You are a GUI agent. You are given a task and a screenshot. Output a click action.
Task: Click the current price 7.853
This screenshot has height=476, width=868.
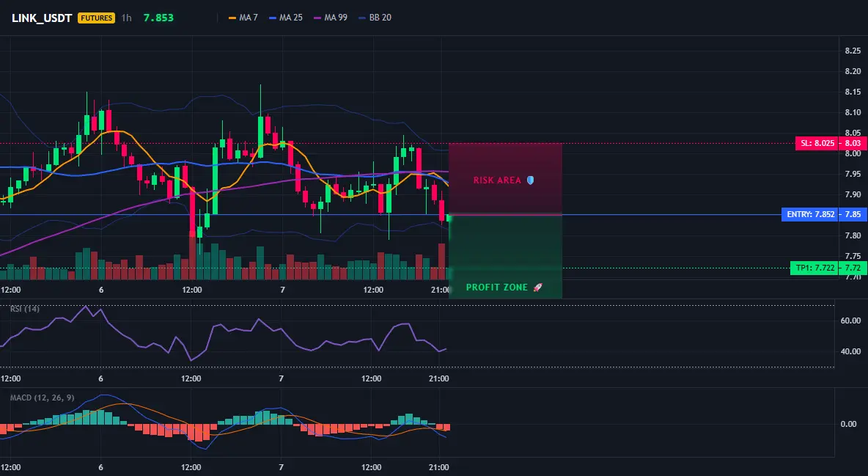(158, 18)
